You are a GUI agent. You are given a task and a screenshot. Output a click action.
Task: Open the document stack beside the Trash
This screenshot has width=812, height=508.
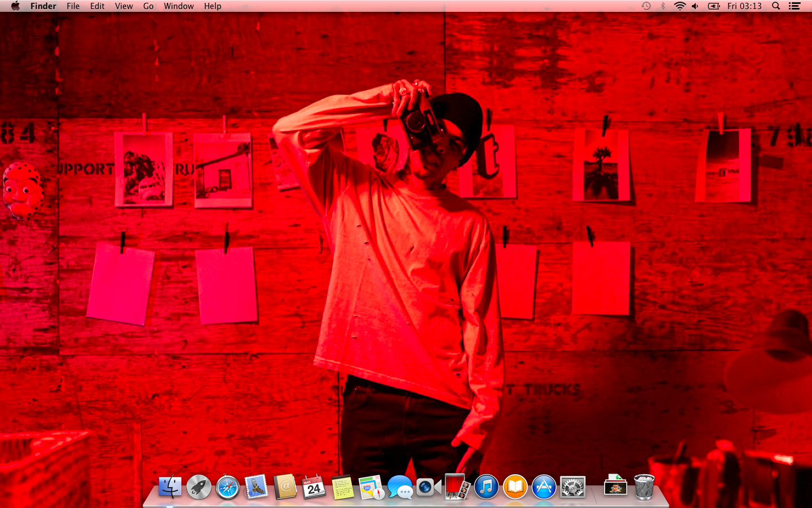click(615, 487)
